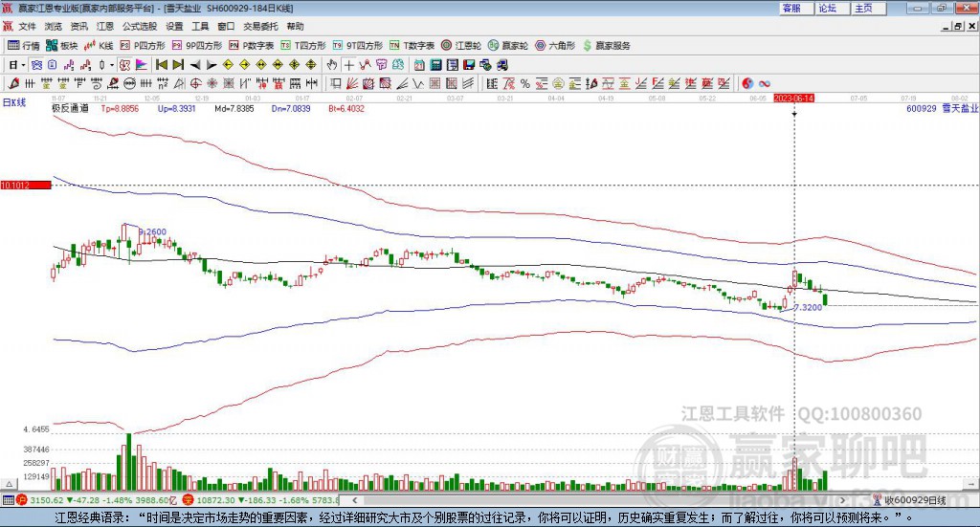Open the 江恩 menu
Image resolution: width=980 pixels, height=527 pixels.
click(105, 26)
